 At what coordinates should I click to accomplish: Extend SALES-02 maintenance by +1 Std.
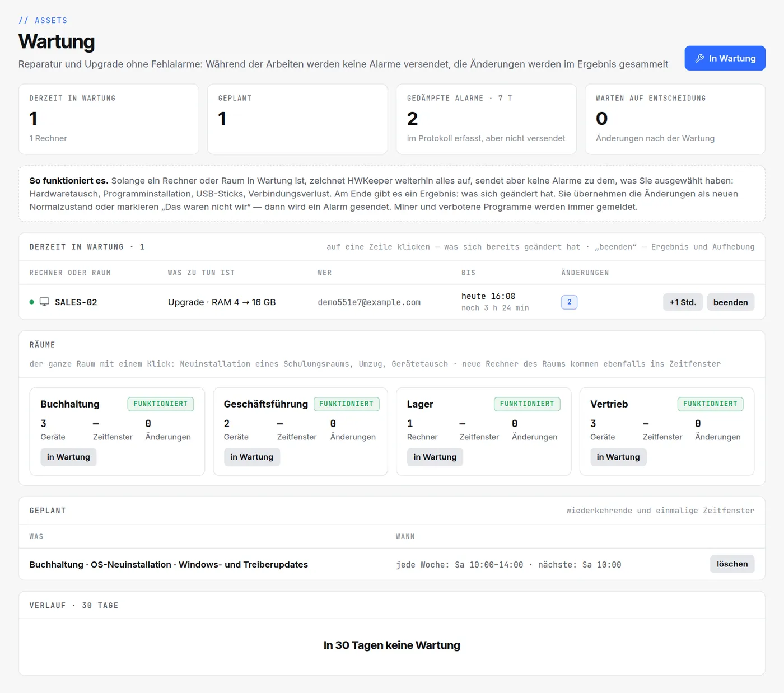(x=683, y=302)
